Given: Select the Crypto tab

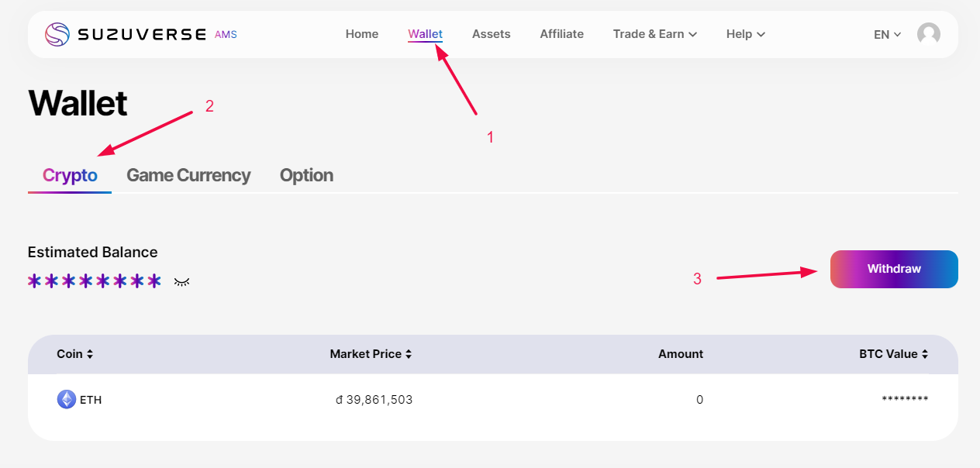Looking at the screenshot, I should tap(70, 175).
